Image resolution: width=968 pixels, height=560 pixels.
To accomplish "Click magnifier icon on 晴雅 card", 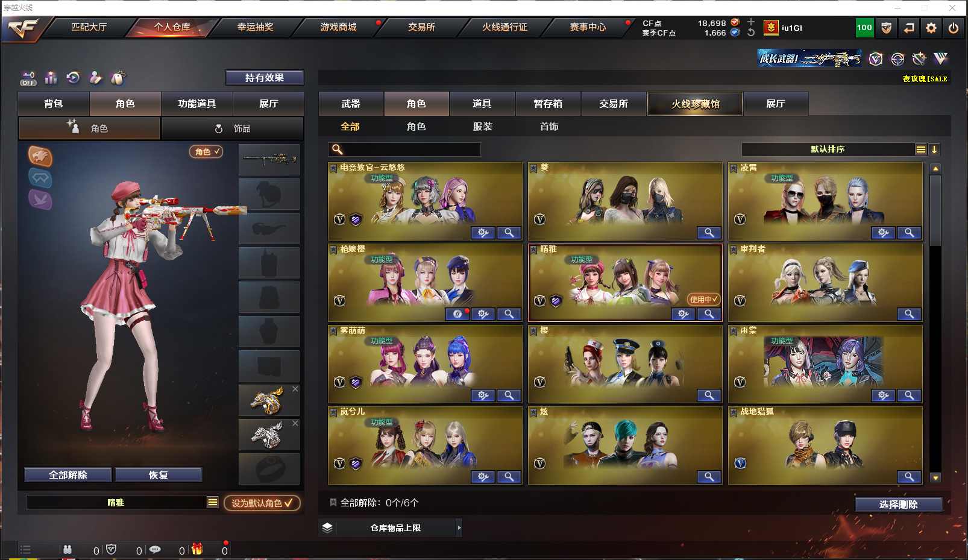I will (x=709, y=314).
